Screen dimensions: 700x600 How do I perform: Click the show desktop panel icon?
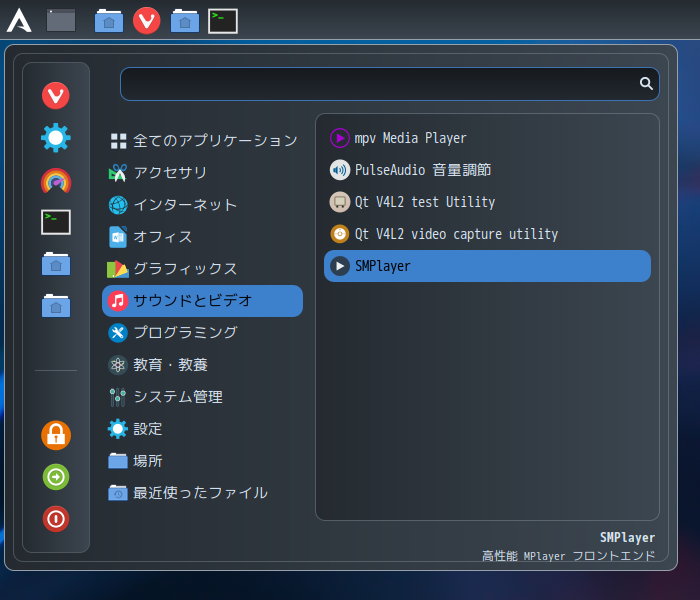[x=61, y=21]
